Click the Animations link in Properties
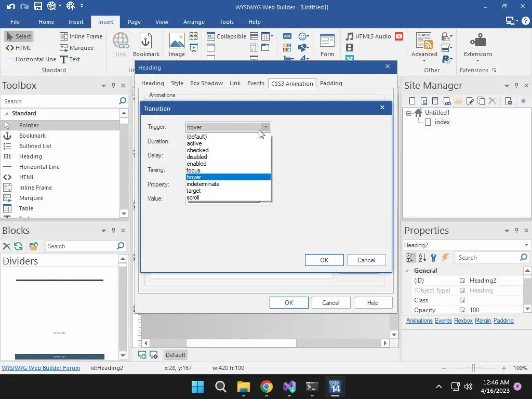Screen dimensions: 532x399 [x=419, y=321]
